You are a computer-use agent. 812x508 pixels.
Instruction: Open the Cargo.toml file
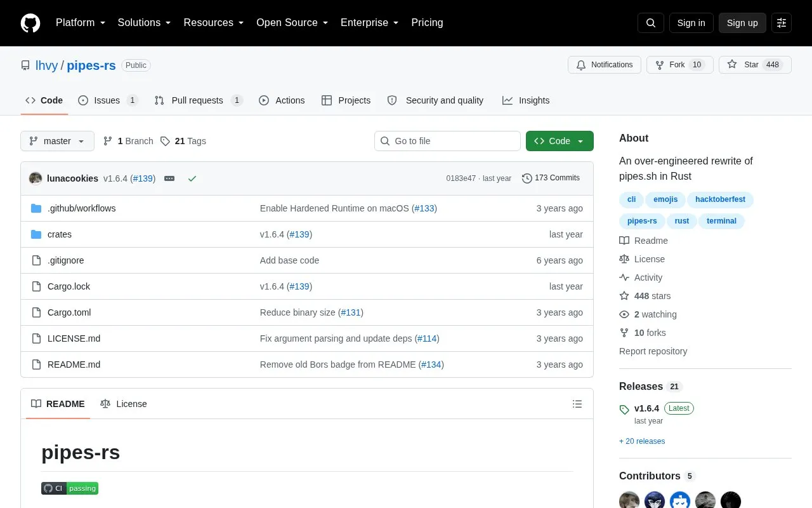pos(69,312)
